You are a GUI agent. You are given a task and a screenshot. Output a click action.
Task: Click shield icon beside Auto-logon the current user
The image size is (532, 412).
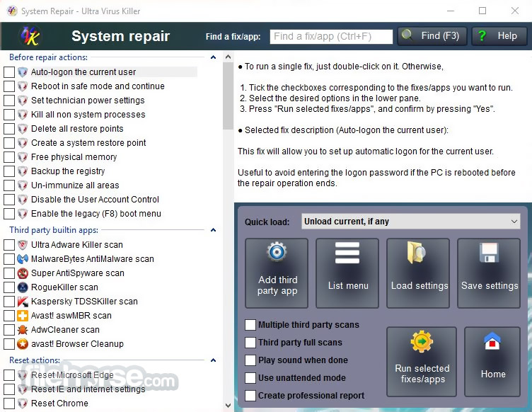[23, 72]
